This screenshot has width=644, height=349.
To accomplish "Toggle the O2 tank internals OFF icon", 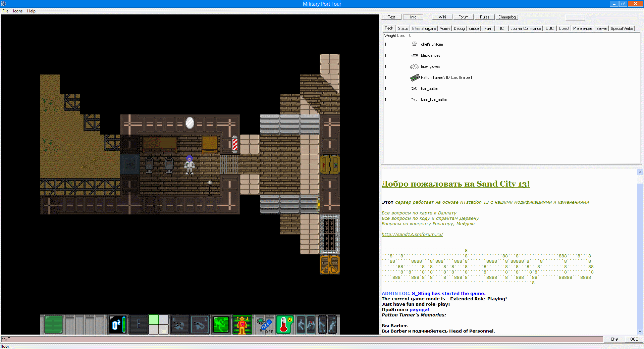I will click(x=265, y=325).
